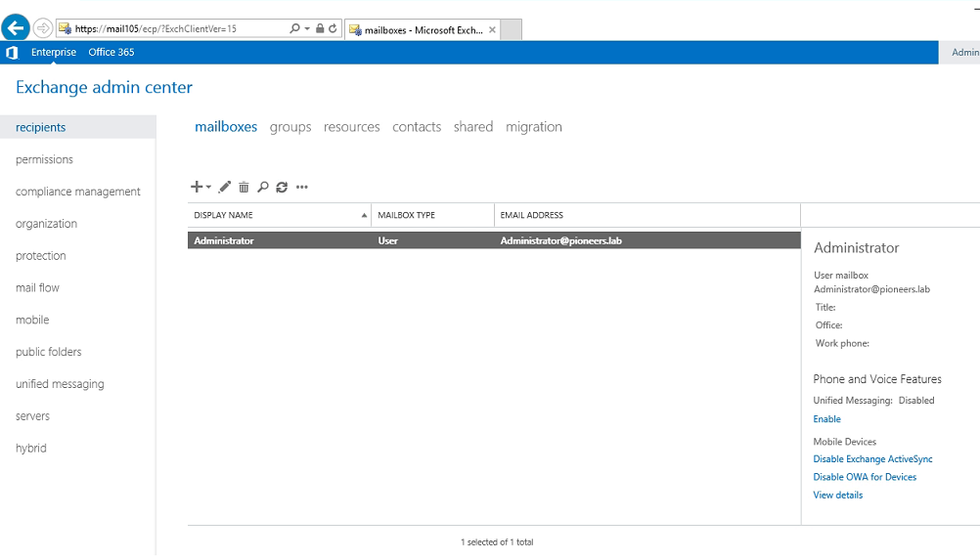The height and width of the screenshot is (560, 980).
Task: Expand the New mailbox dropdown arrow
Action: click(208, 187)
